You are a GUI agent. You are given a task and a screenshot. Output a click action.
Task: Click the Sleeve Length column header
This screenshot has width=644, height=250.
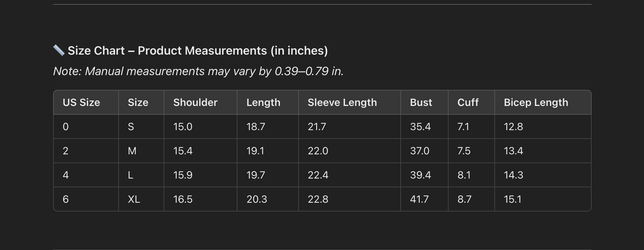[342, 102]
